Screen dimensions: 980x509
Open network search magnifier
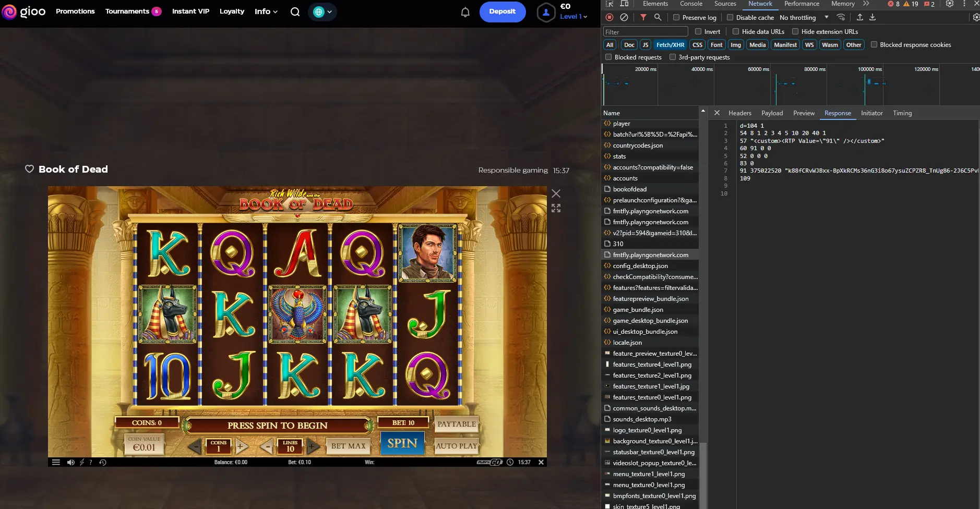[x=658, y=17]
